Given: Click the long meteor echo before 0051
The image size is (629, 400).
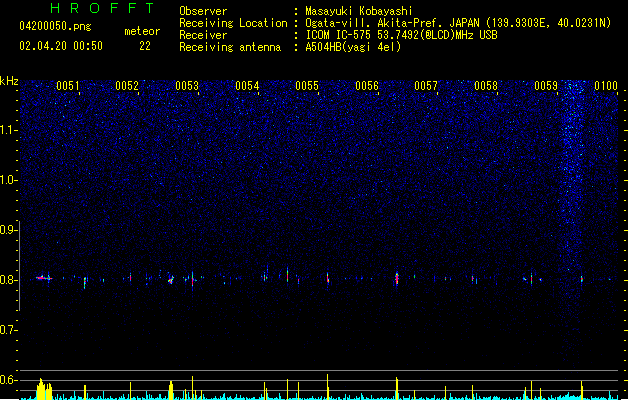Looking at the screenshot, I should click(44, 278).
